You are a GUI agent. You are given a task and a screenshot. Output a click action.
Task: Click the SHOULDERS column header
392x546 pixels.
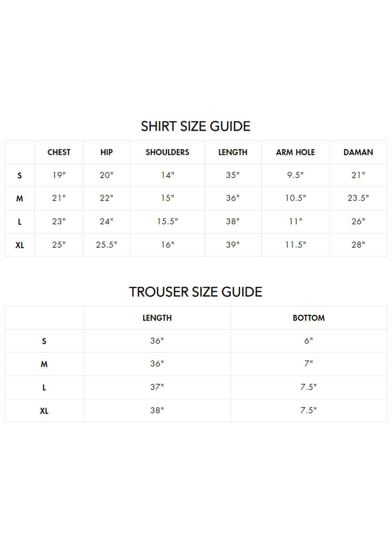[x=167, y=152]
